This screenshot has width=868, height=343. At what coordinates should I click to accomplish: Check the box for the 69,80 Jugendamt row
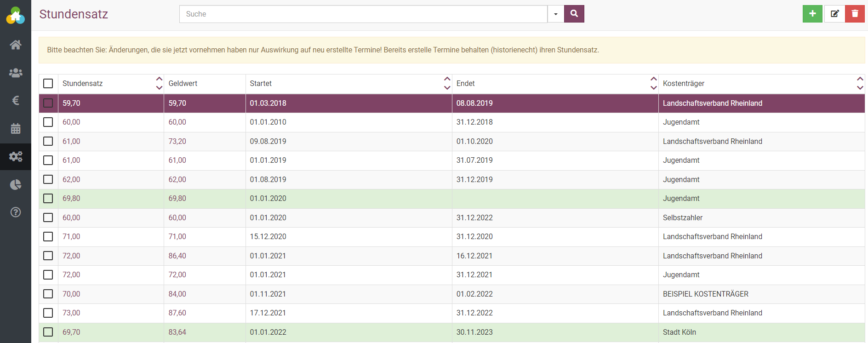point(48,199)
